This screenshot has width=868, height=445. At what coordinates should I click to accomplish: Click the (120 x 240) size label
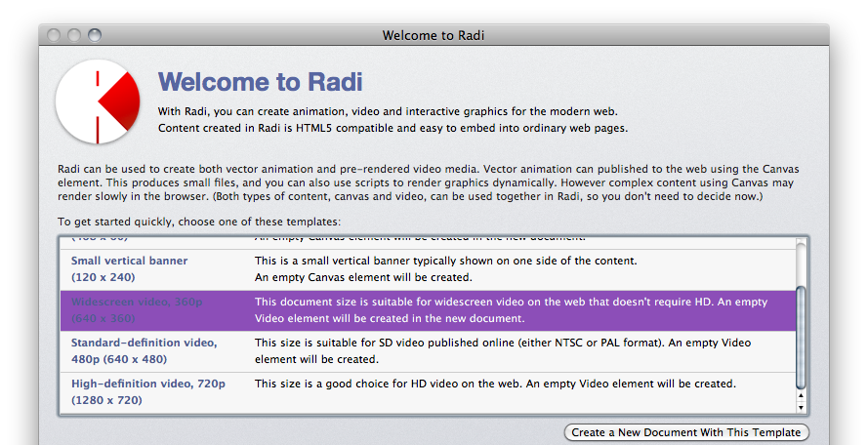pyautogui.click(x=103, y=277)
